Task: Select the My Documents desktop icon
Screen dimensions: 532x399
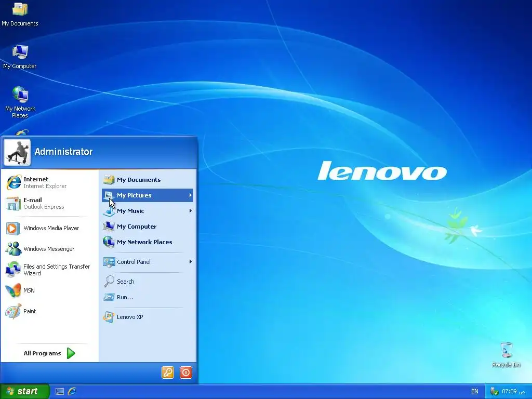Action: click(x=20, y=14)
